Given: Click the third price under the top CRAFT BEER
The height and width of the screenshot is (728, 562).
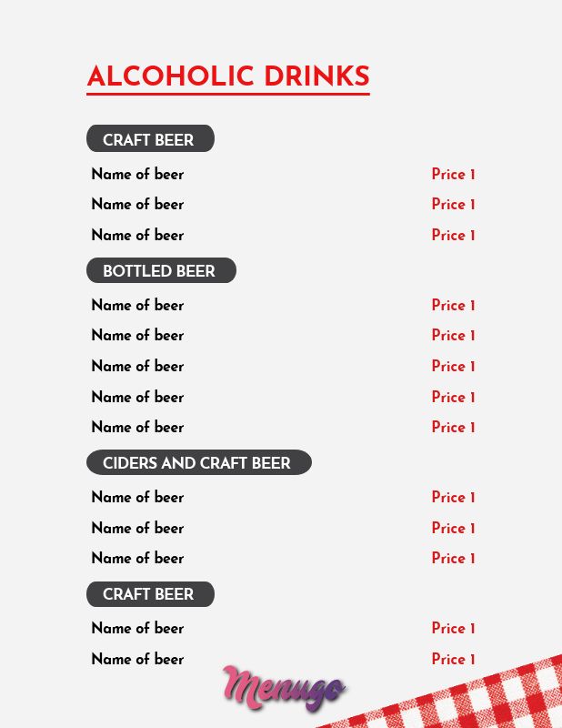Looking at the screenshot, I should (x=454, y=235).
